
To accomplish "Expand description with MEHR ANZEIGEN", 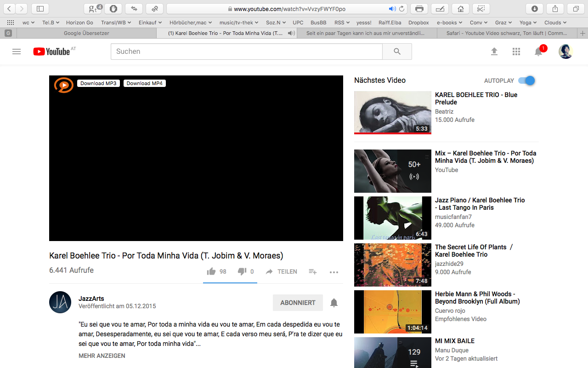I will point(102,356).
